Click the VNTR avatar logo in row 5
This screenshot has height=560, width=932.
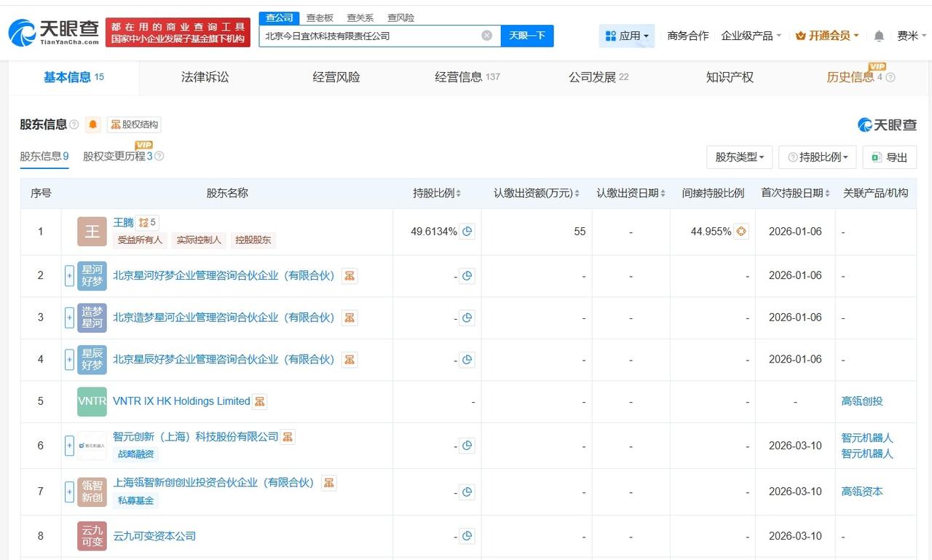[x=92, y=401]
